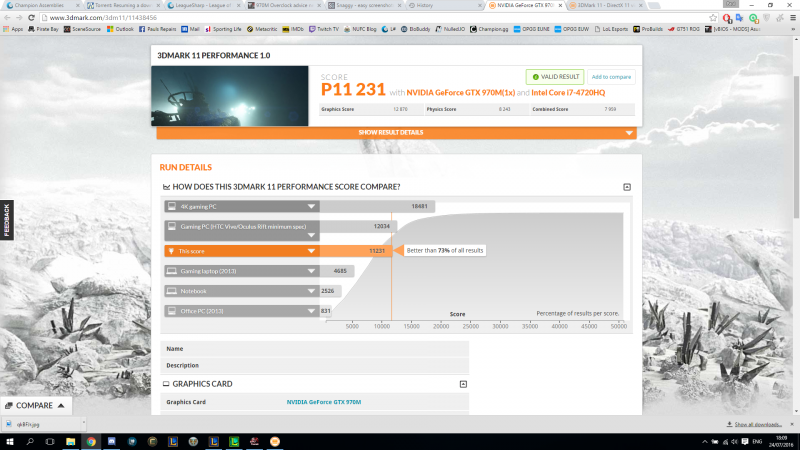Switch to the LeagueSharp tab

[204, 5]
